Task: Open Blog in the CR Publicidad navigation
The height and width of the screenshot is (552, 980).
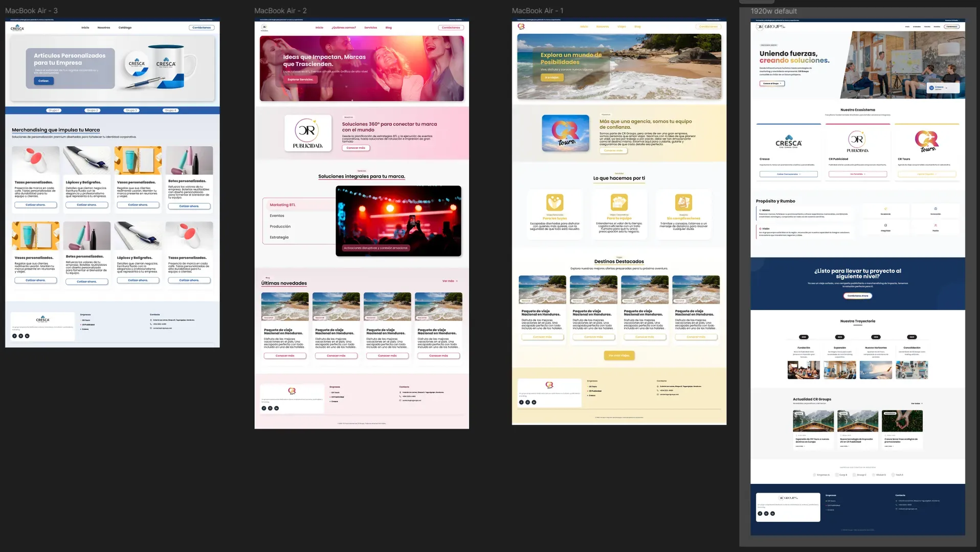Action: pyautogui.click(x=389, y=27)
